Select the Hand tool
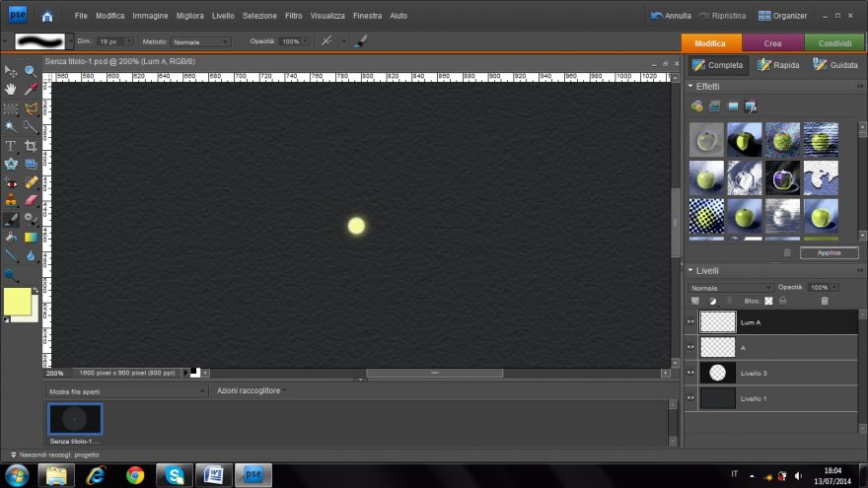This screenshot has height=488, width=868. click(11, 90)
